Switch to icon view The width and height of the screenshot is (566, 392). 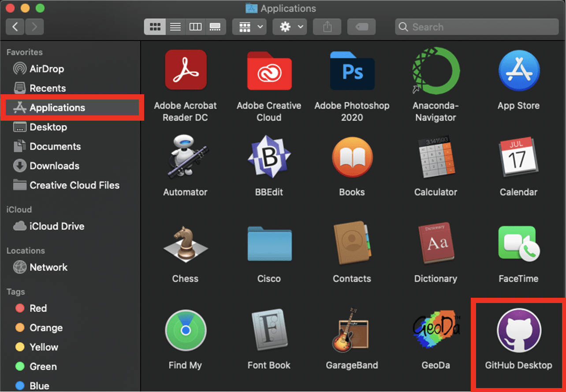pyautogui.click(x=155, y=27)
